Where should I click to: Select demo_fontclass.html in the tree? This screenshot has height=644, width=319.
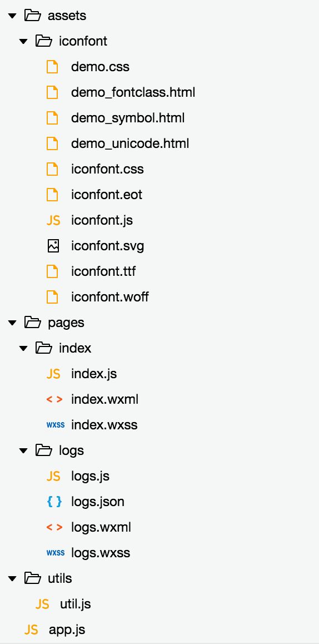pyautogui.click(x=133, y=92)
